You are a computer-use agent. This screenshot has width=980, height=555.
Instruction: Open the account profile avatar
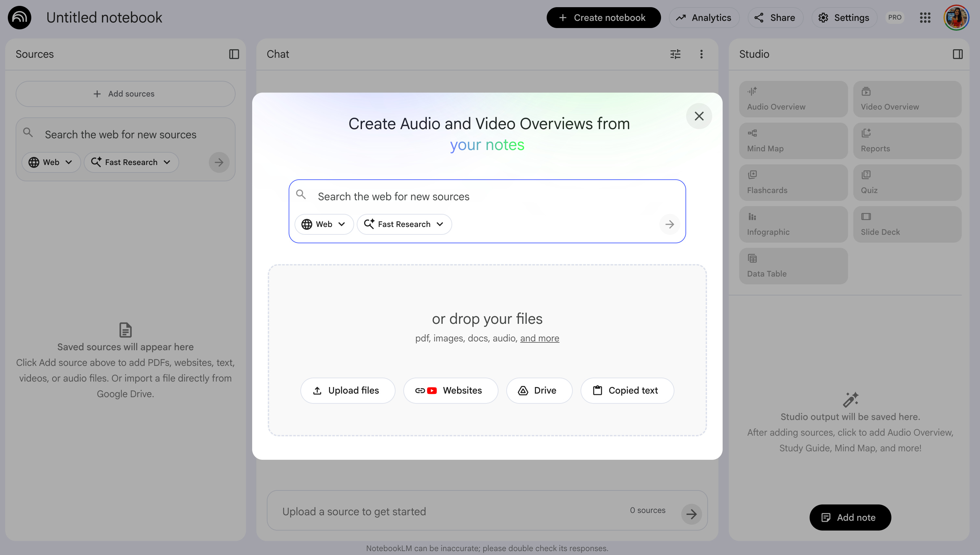coord(956,18)
